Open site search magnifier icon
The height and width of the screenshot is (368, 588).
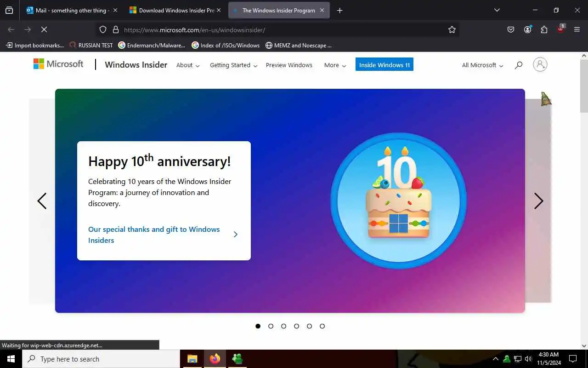[519, 65]
